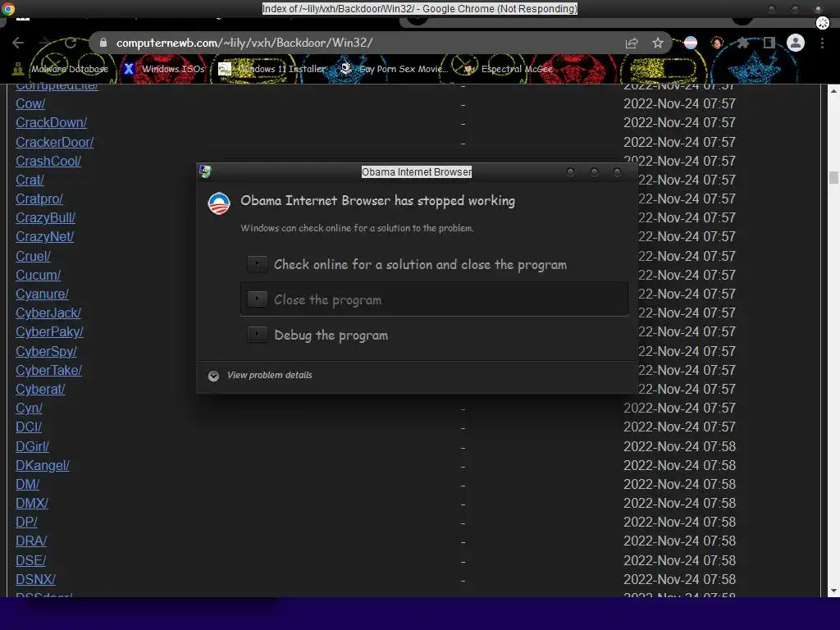Viewport: 840px width, 630px height.
Task: Reload the page with the refresh icon
Action: pyautogui.click(x=71, y=43)
